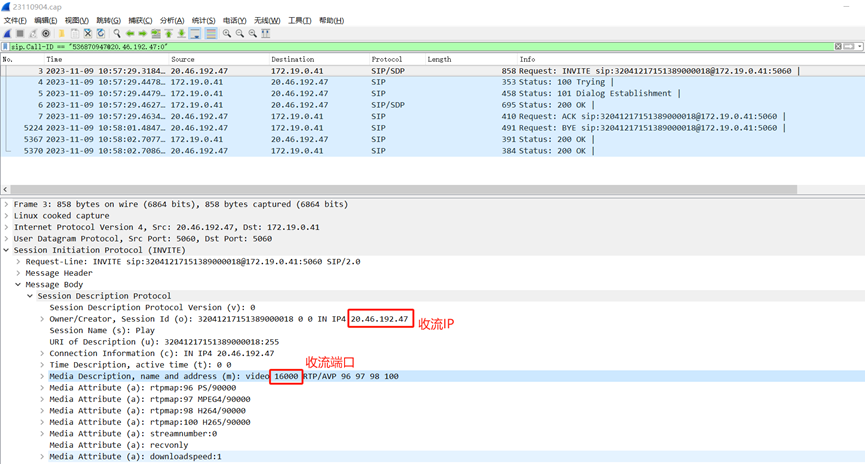Jump to the first packet
The width and height of the screenshot is (865, 464).
point(169,33)
